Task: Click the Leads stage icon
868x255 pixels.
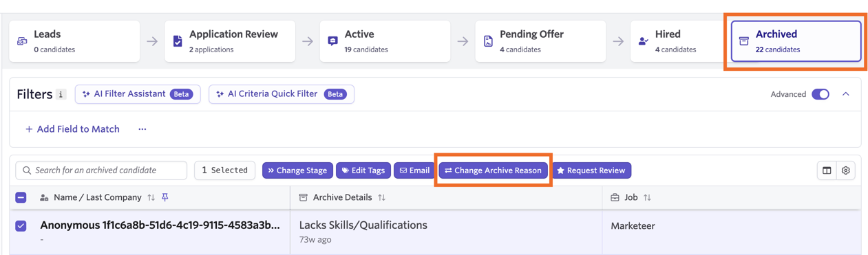Action: (x=22, y=41)
